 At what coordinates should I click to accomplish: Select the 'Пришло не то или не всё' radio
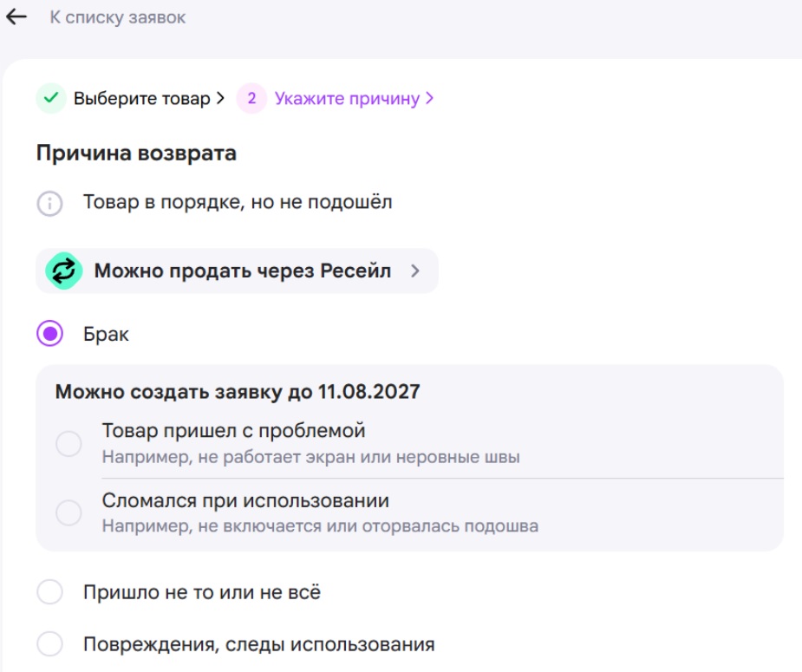[x=49, y=591]
